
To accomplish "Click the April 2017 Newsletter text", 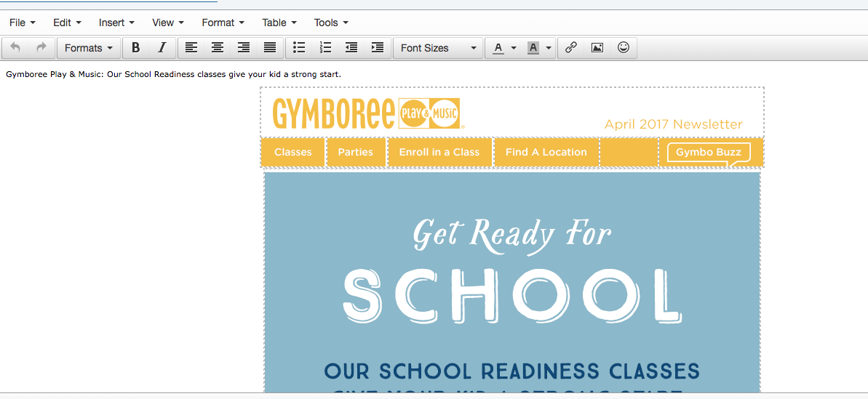I will (x=673, y=124).
